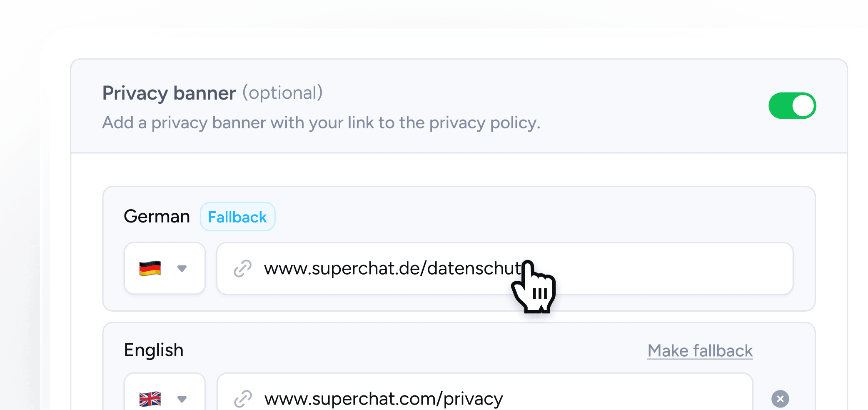Click the German flag icon
Image resolution: width=868 pixels, height=410 pixels.
pyautogui.click(x=150, y=268)
